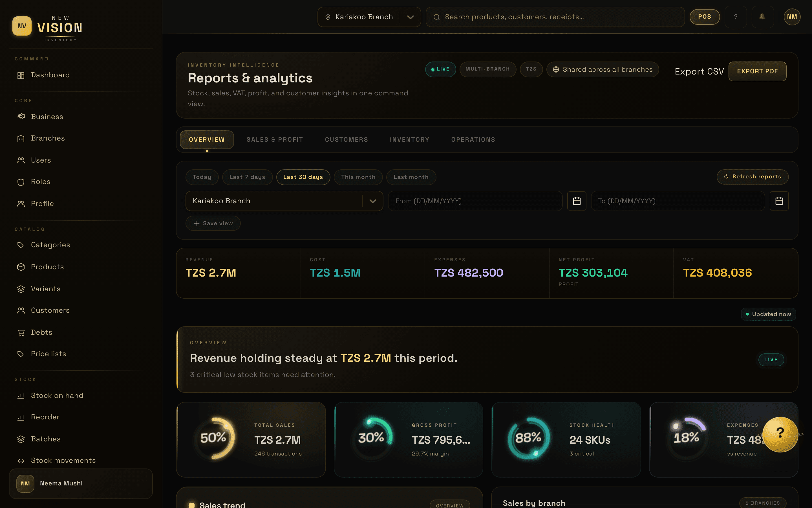Click the 50% Total Sales progress ring

(x=213, y=438)
